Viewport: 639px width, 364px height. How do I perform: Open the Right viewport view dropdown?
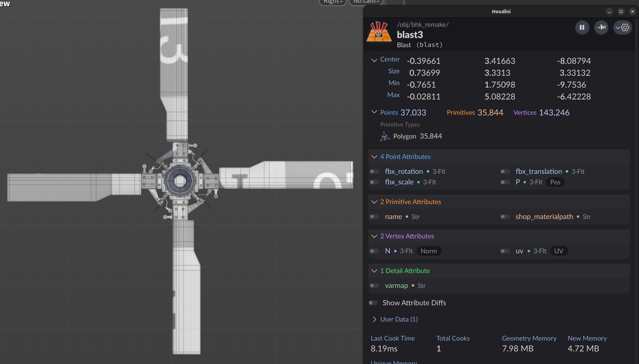pyautogui.click(x=332, y=2)
